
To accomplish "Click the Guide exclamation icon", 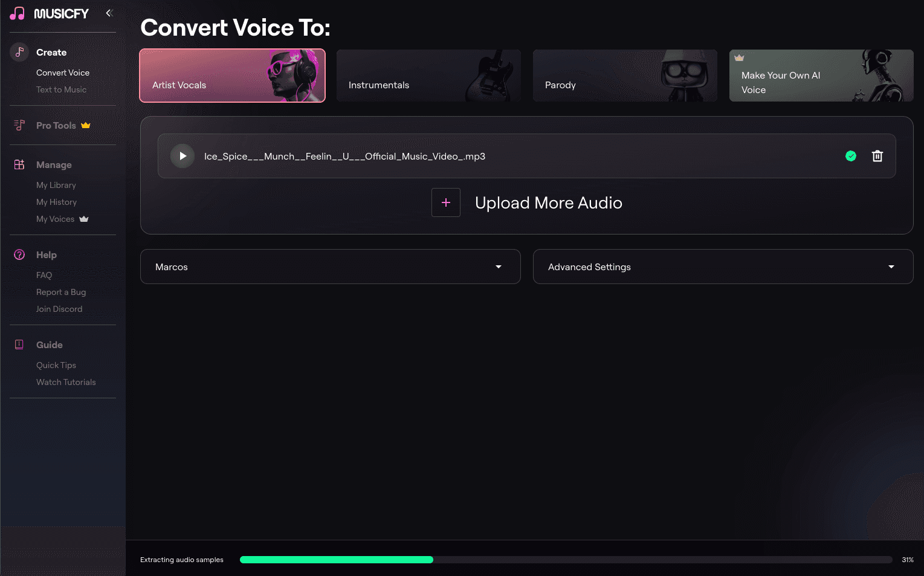I will click(x=19, y=345).
